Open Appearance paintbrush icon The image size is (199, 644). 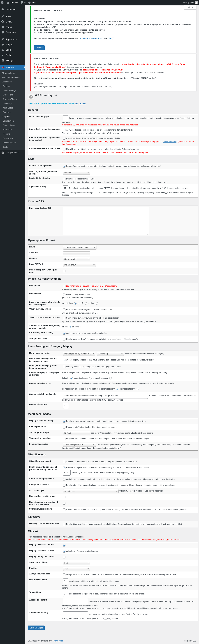point(3,39)
